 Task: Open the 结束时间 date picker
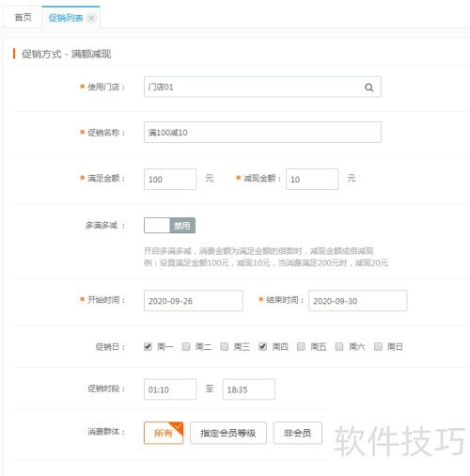click(358, 301)
